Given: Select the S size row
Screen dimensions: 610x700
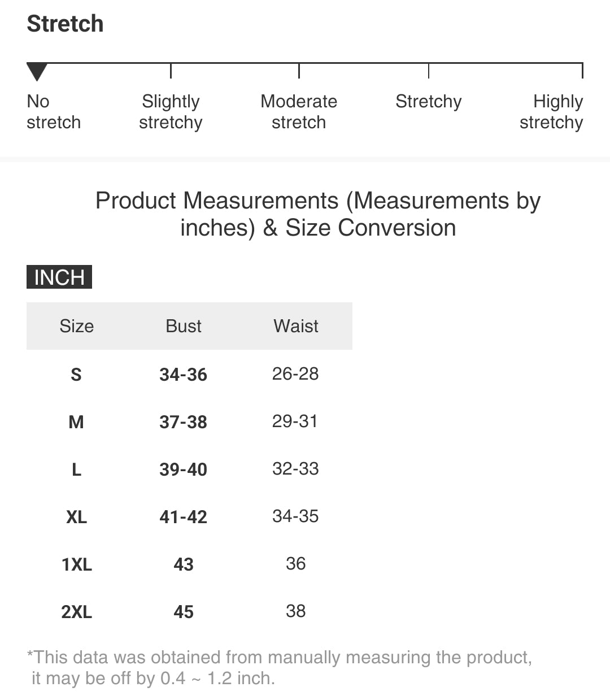Looking at the screenshot, I should click(76, 375).
